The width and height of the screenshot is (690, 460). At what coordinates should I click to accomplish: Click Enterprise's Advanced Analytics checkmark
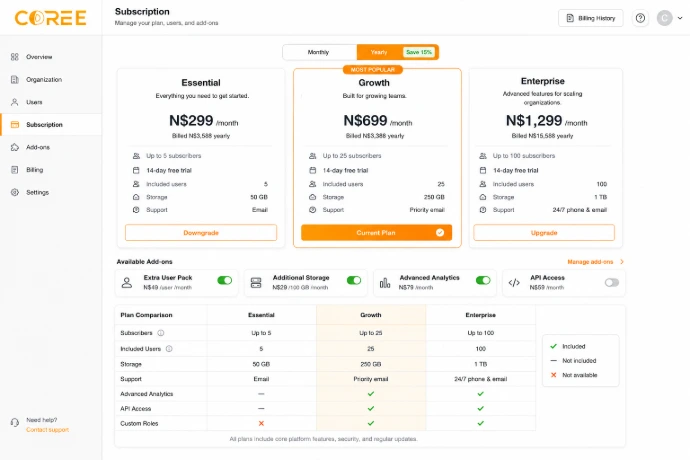click(481, 394)
